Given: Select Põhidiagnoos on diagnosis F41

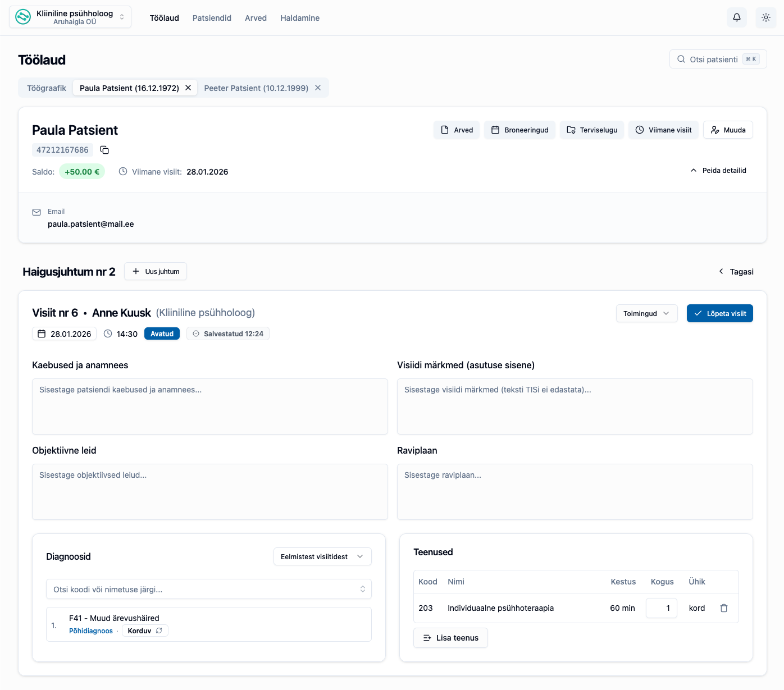Looking at the screenshot, I should point(90,630).
